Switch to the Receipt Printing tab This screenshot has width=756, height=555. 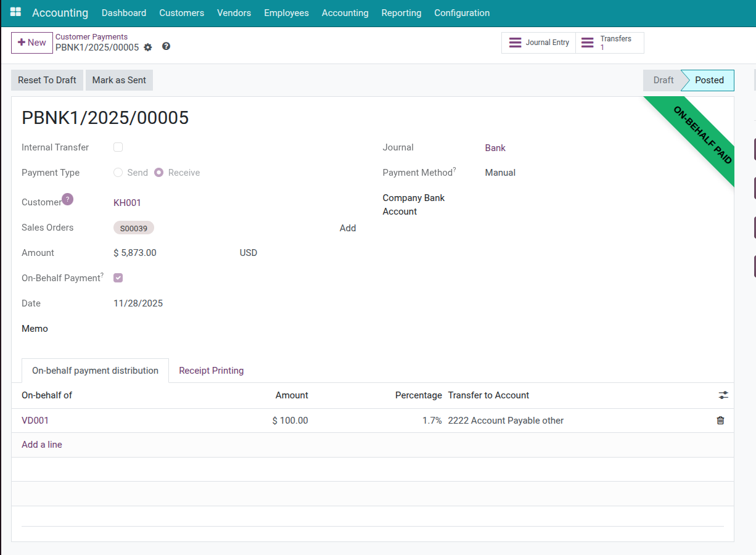coord(211,371)
